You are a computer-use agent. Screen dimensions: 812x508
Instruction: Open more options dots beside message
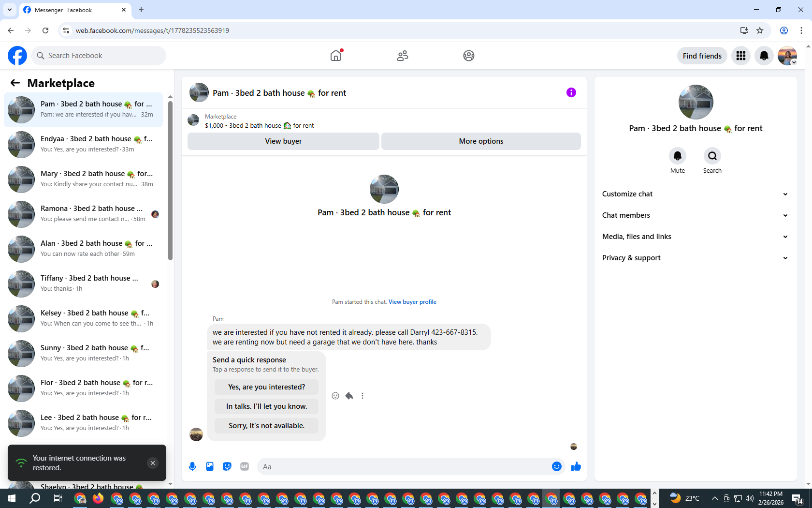click(x=362, y=396)
